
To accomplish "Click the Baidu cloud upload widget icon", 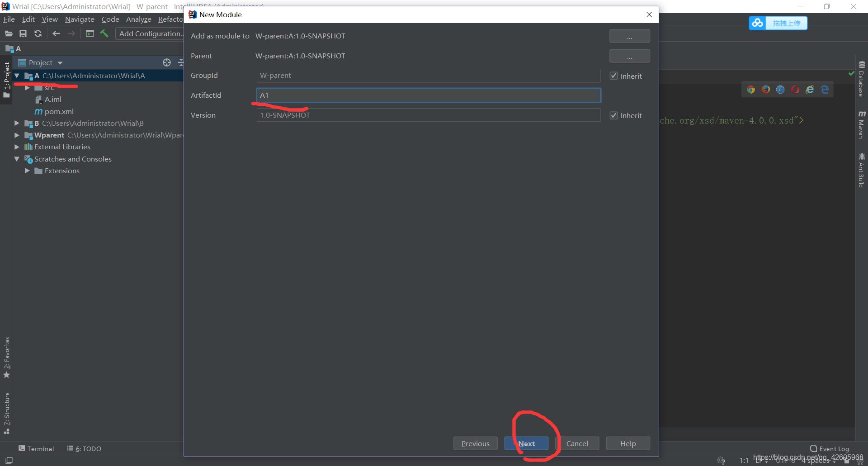I will [x=758, y=23].
